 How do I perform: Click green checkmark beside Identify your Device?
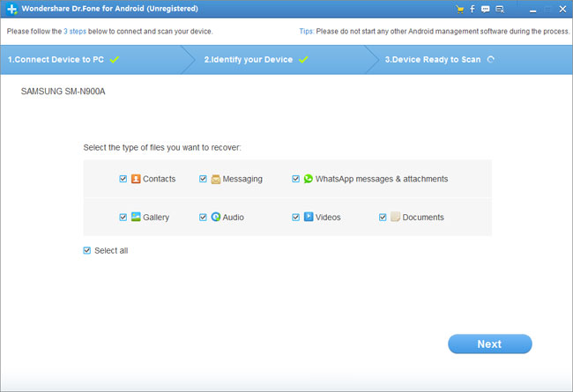tap(303, 60)
